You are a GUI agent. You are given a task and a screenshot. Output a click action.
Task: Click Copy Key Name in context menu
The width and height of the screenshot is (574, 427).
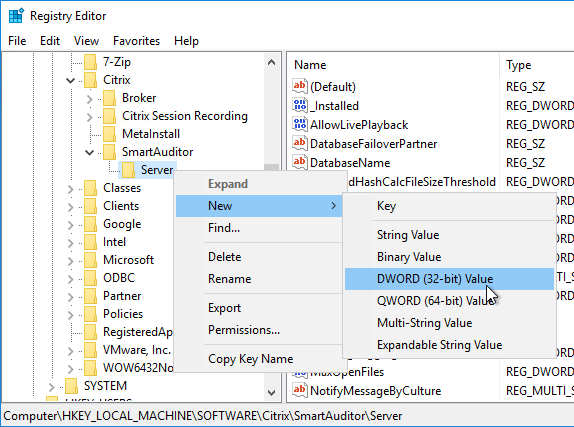click(259, 359)
